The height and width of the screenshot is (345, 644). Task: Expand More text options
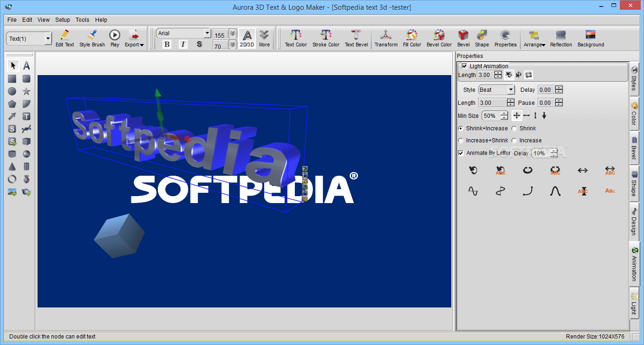coord(264,38)
